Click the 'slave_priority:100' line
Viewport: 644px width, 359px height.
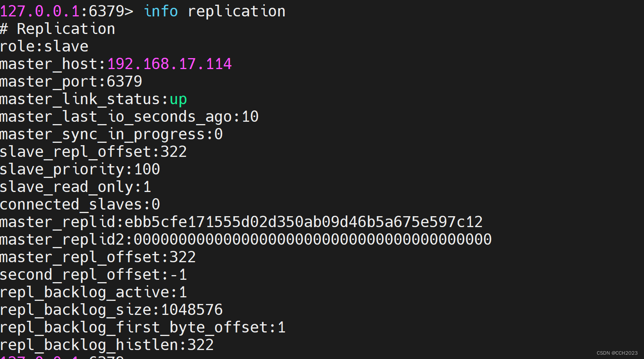click(80, 169)
